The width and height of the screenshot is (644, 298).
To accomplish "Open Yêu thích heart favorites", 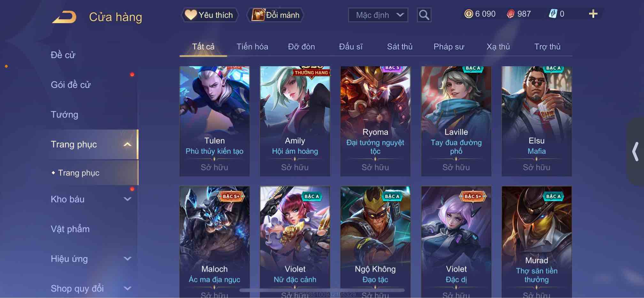I will point(210,15).
